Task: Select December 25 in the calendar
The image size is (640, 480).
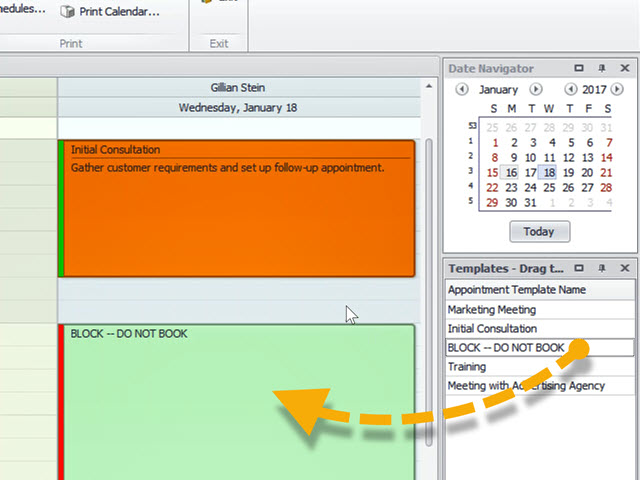Action: tap(492, 128)
